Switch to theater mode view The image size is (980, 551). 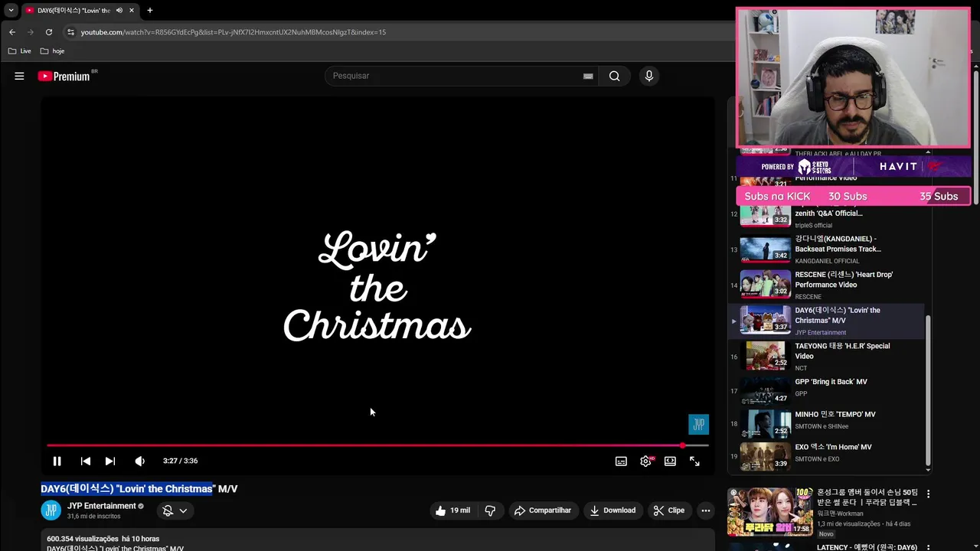click(x=670, y=461)
